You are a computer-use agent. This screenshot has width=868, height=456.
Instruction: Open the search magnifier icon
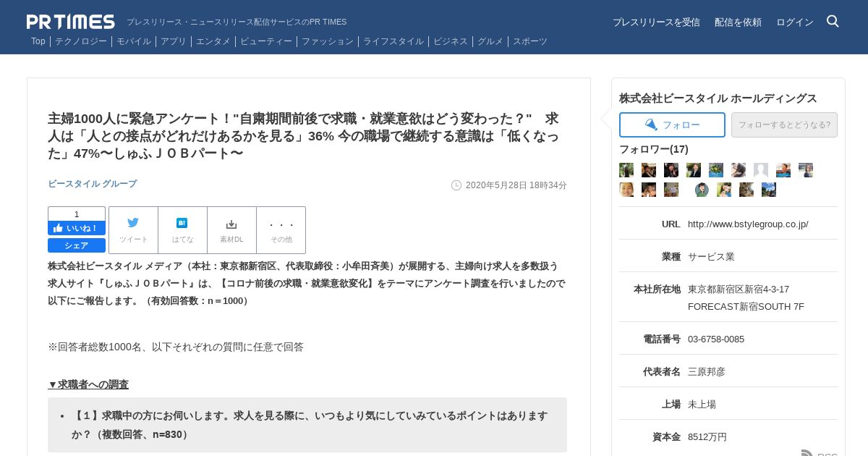[x=833, y=21]
